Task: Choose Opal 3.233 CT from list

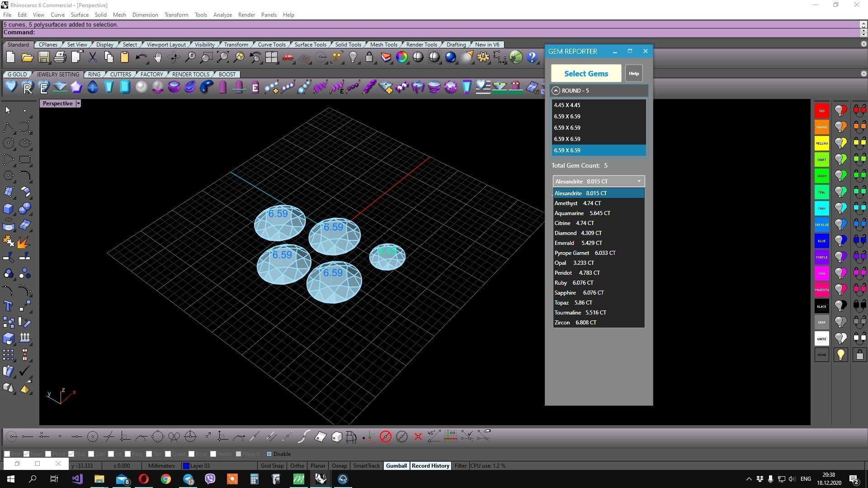Action: 599,263
